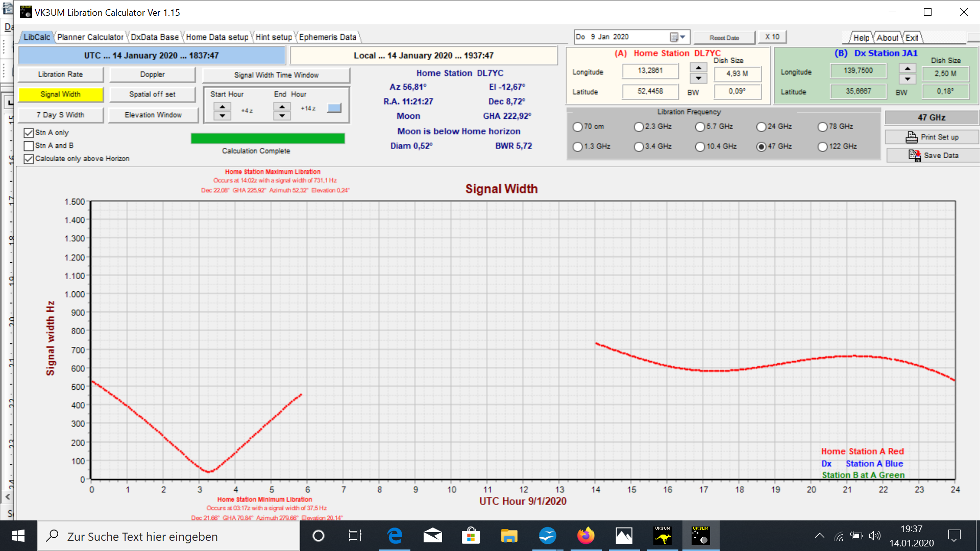The image size is (980, 551).
Task: Decrease Dx Station dish size
Action: click(x=907, y=79)
